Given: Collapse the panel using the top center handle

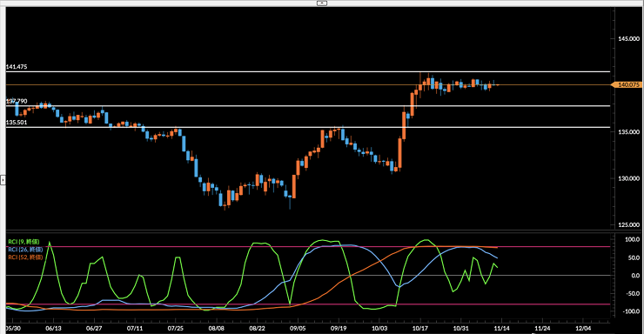Looking at the screenshot, I should pos(322,3).
